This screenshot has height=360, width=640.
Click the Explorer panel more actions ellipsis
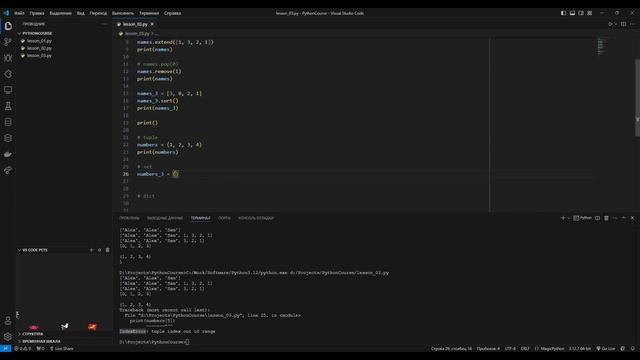point(104,24)
